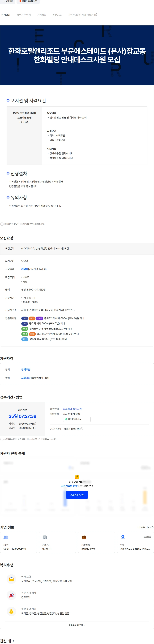Click the building icon on 기업구분 card

[x=45, y=537]
